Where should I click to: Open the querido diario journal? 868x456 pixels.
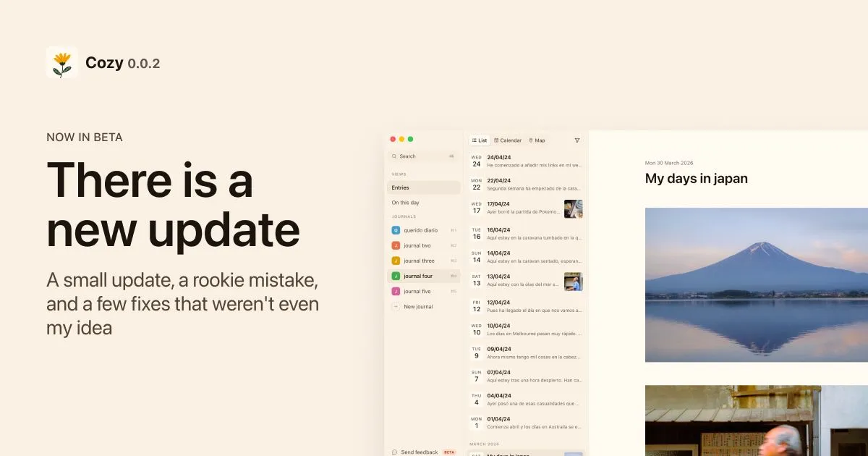pos(423,230)
